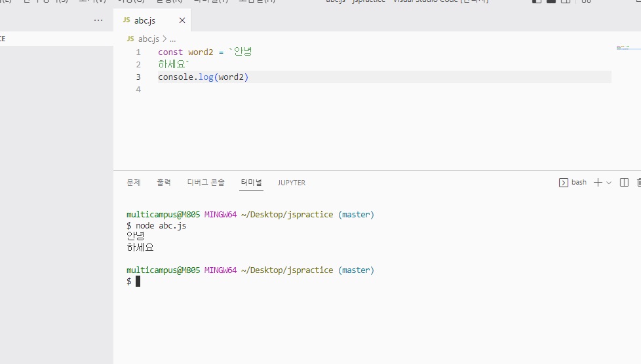Click the '$ node abc.js' command line

coord(156,225)
